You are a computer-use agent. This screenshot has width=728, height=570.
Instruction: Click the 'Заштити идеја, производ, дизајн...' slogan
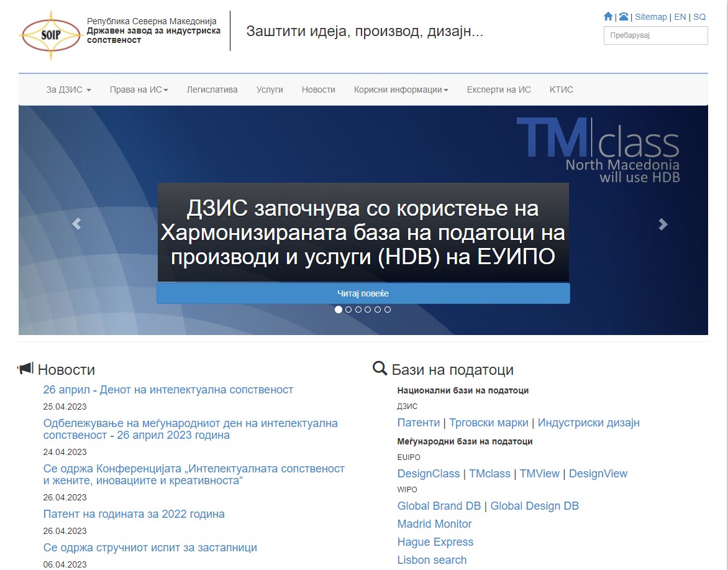click(365, 31)
